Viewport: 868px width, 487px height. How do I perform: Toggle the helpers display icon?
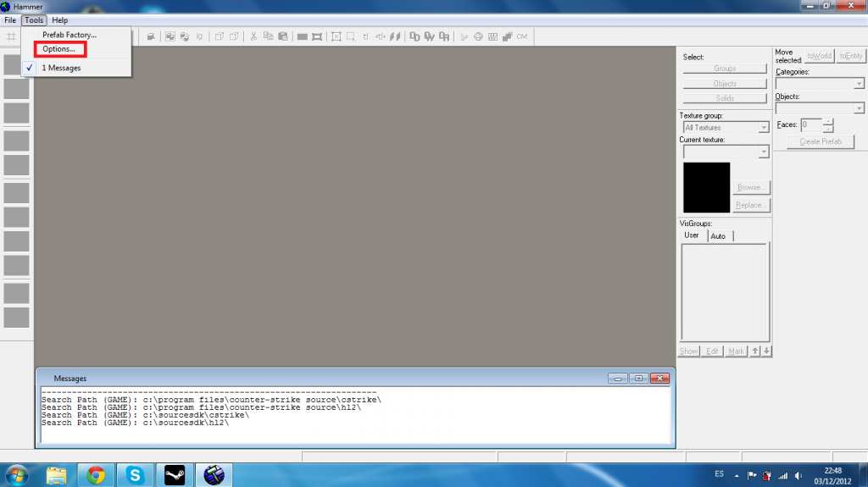pos(464,36)
